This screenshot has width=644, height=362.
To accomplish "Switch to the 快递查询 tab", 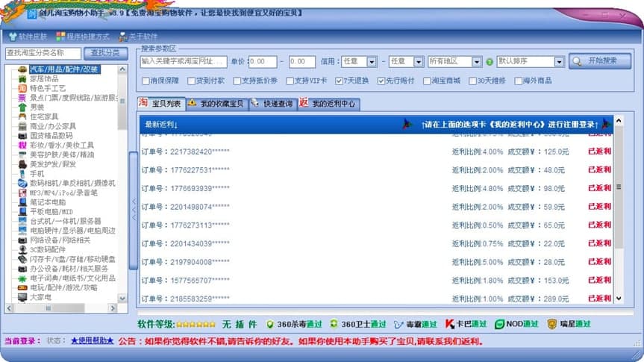I will pos(272,104).
